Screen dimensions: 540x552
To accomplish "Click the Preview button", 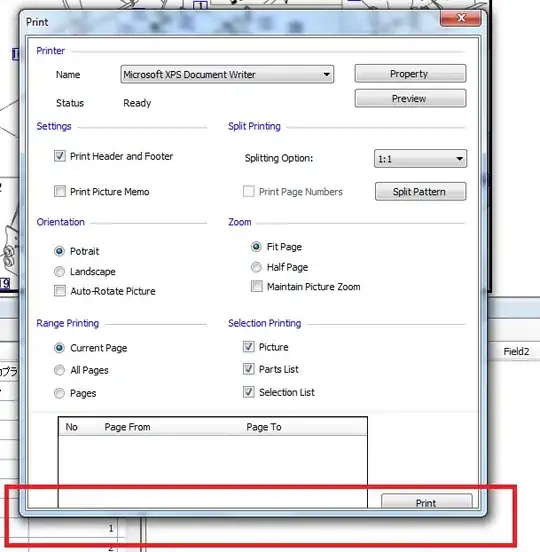I will click(410, 98).
